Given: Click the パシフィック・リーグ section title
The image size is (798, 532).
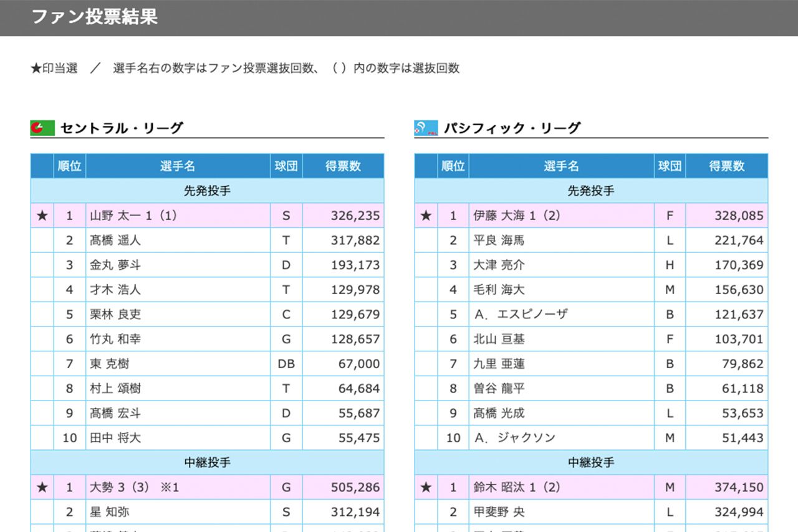Looking at the screenshot, I should [512, 128].
